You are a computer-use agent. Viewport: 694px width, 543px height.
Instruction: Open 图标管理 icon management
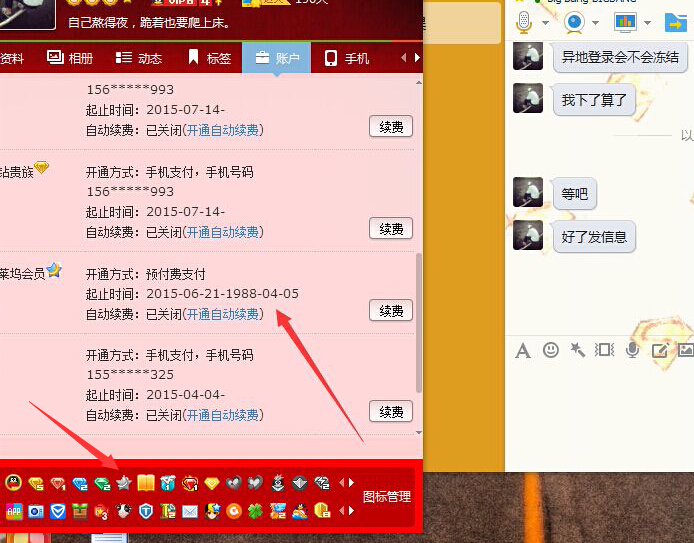pyautogui.click(x=386, y=497)
